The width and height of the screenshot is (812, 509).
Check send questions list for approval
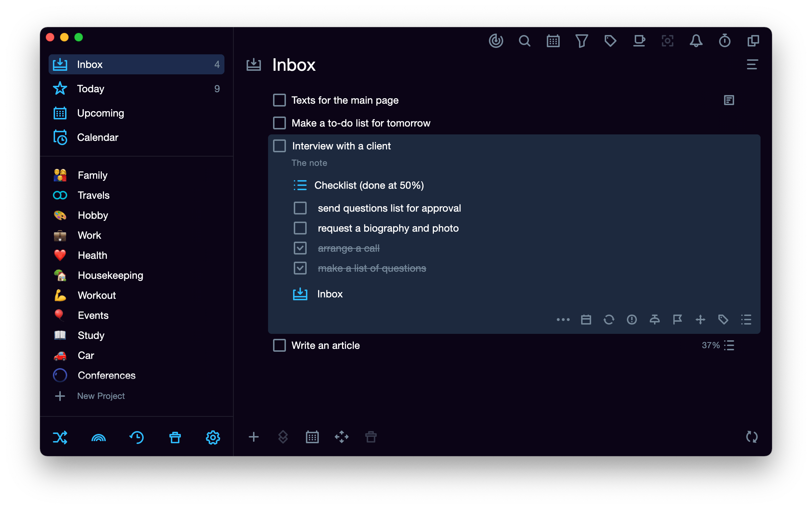tap(300, 208)
